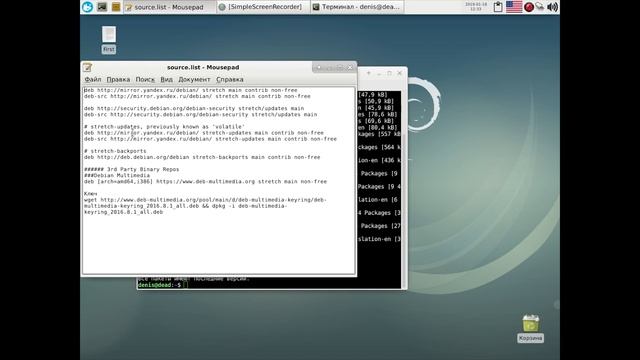Click the '# stretch-backports' comment line

pyautogui.click(x=115, y=151)
